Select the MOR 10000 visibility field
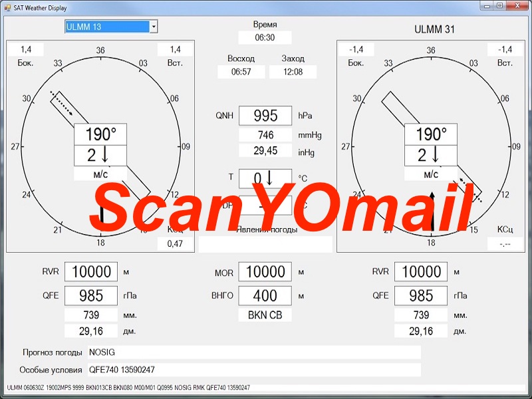 coord(265,272)
